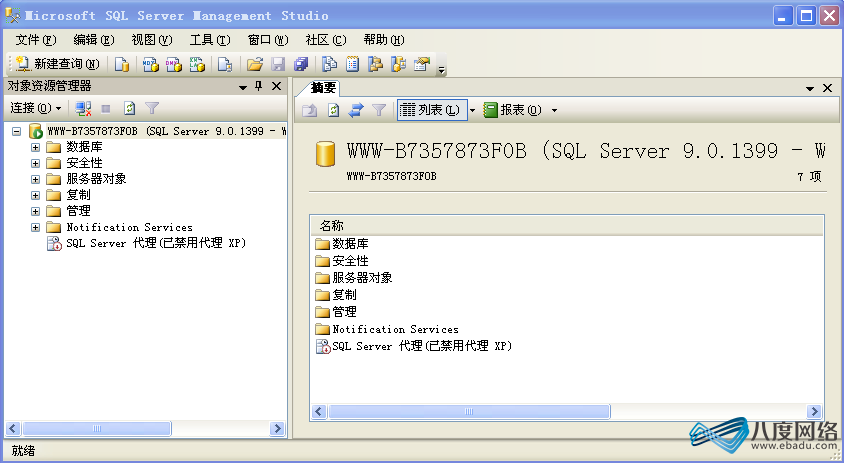This screenshot has width=844, height=463.
Task: Open the toolbar options overflow arrow
Action: coord(441,69)
